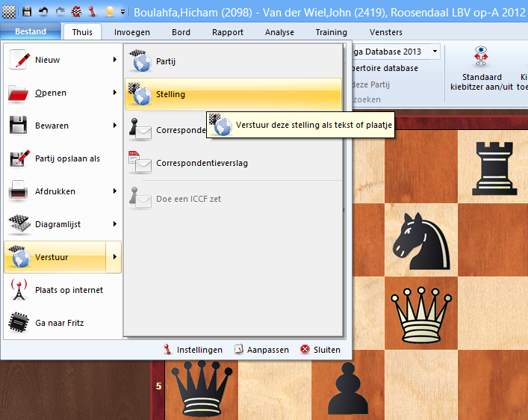Click the black knight on the board

click(421, 241)
